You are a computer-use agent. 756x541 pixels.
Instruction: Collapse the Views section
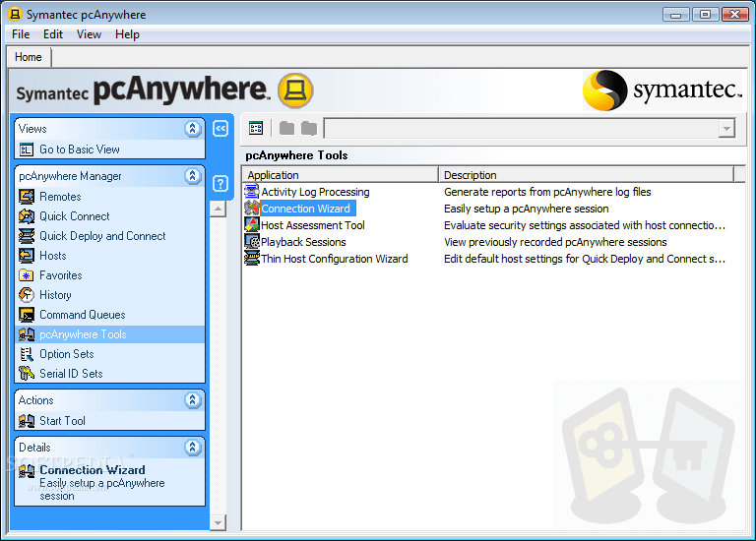[x=192, y=129]
